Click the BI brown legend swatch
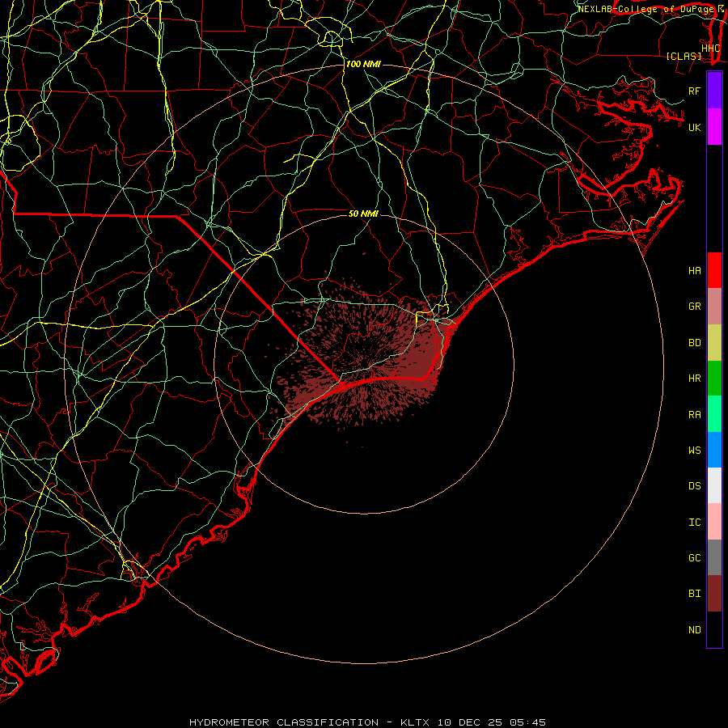This screenshot has height=728, width=728. pyautogui.click(x=714, y=594)
